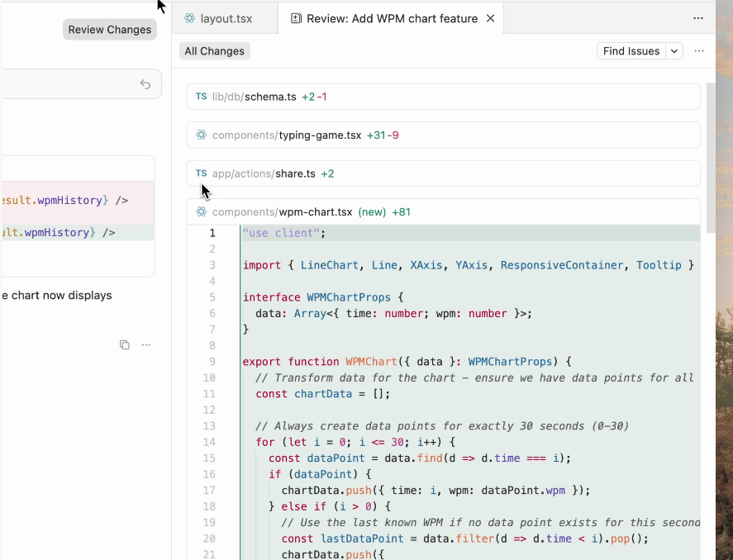The height and width of the screenshot is (560, 733).
Task: Click the TS icon beside schema.ts
Action: pyautogui.click(x=201, y=97)
